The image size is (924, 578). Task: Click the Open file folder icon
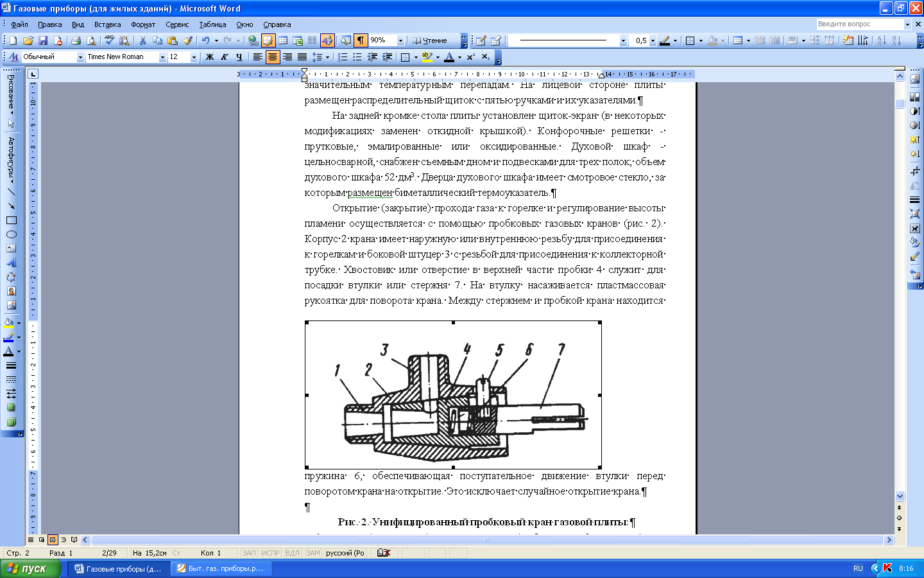[x=28, y=40]
